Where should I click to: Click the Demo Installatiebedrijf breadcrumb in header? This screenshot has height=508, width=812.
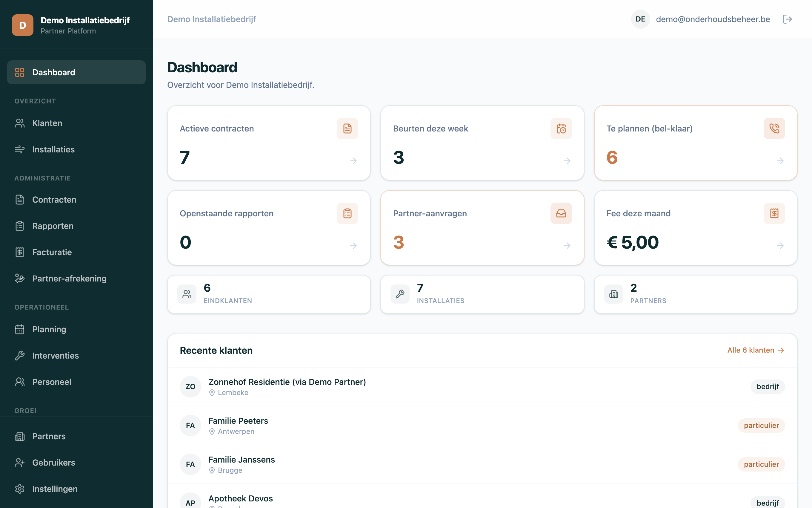coord(211,19)
